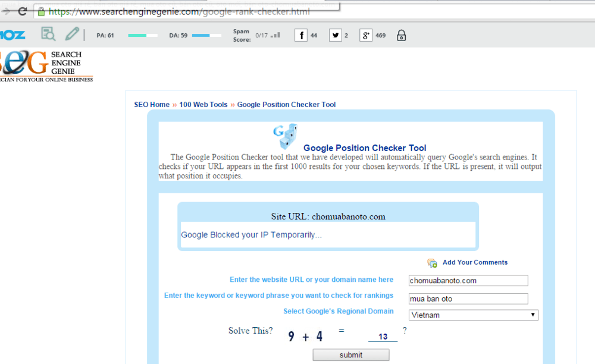The image size is (595, 364).
Task: Open the SEO Home breadcrumb link
Action: [x=152, y=105]
